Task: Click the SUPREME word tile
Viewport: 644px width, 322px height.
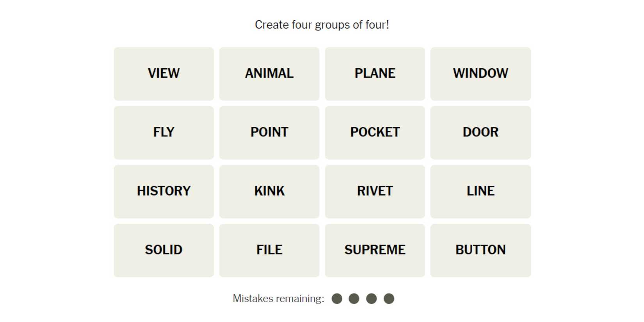Action: (x=375, y=250)
